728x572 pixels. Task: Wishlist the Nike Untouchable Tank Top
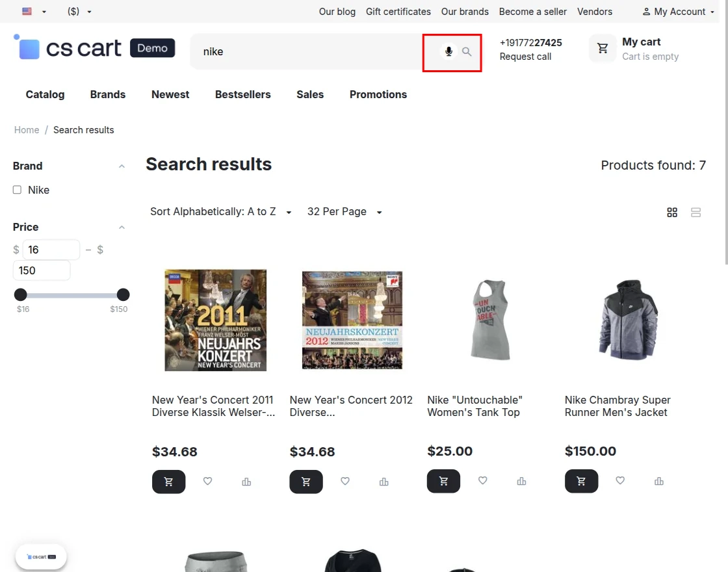click(483, 480)
